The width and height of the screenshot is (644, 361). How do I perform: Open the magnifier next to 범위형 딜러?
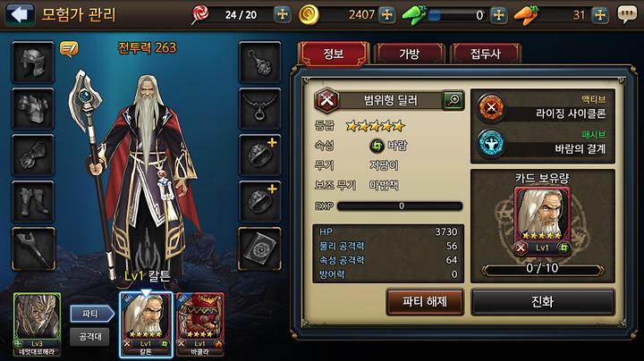pos(453,100)
